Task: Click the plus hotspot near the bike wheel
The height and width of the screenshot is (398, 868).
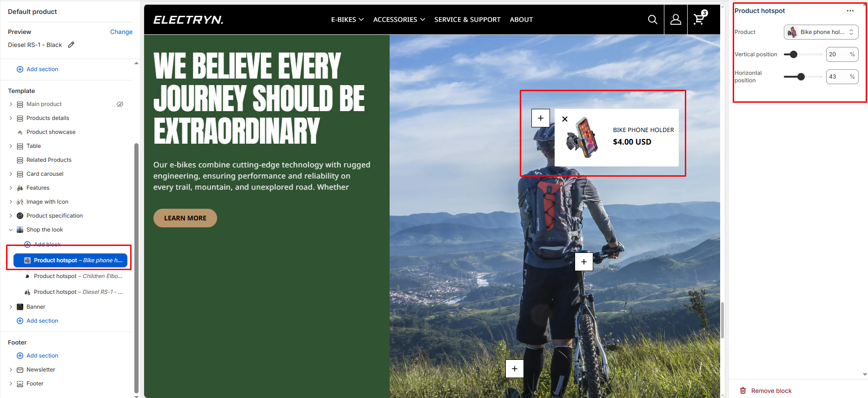Action: [x=515, y=369]
